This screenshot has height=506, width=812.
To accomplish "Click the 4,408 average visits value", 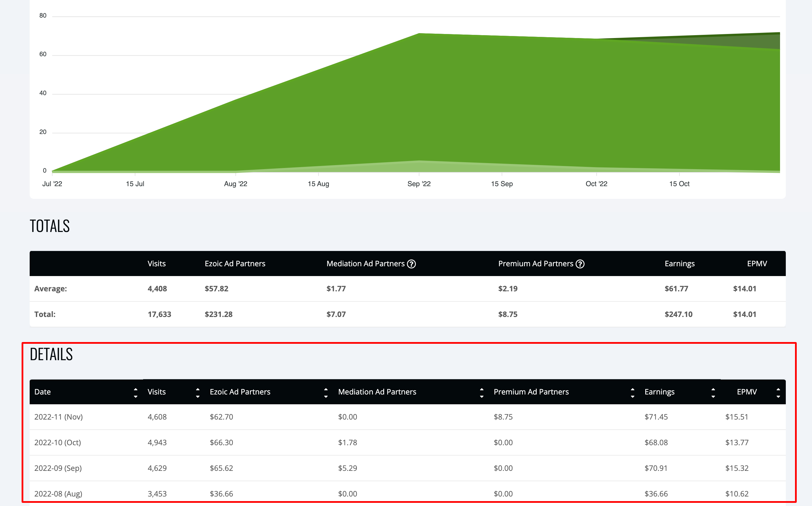I will (157, 289).
